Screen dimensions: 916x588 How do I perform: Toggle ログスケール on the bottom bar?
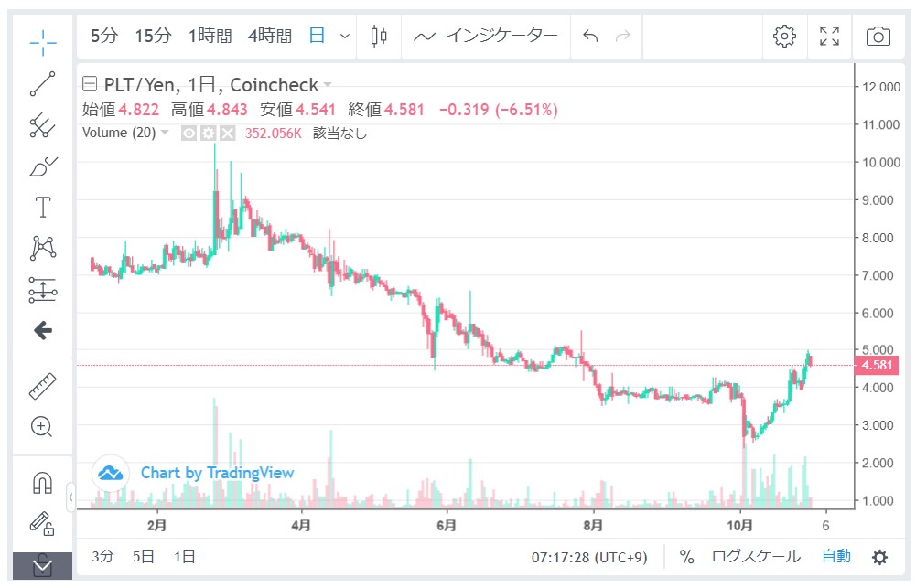pyautogui.click(x=758, y=556)
